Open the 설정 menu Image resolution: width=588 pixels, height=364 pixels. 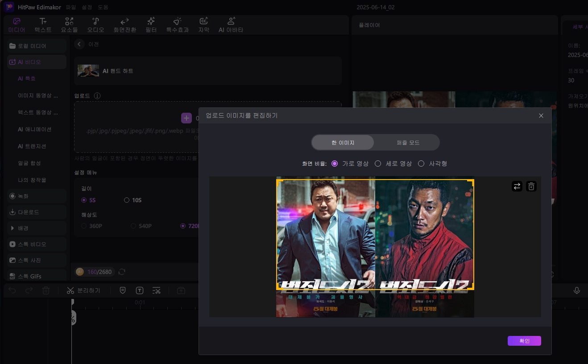[x=87, y=7]
